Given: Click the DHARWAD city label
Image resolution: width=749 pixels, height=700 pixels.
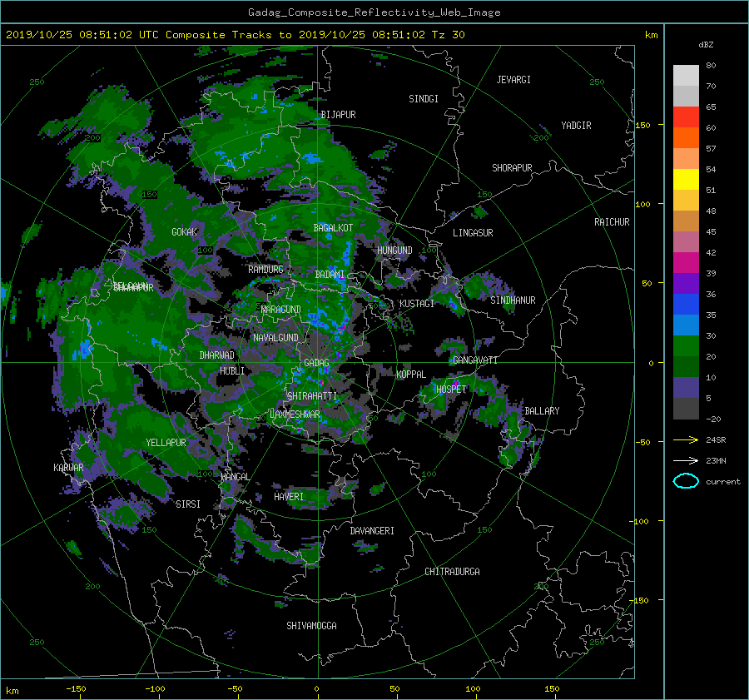Looking at the screenshot, I should [x=217, y=355].
